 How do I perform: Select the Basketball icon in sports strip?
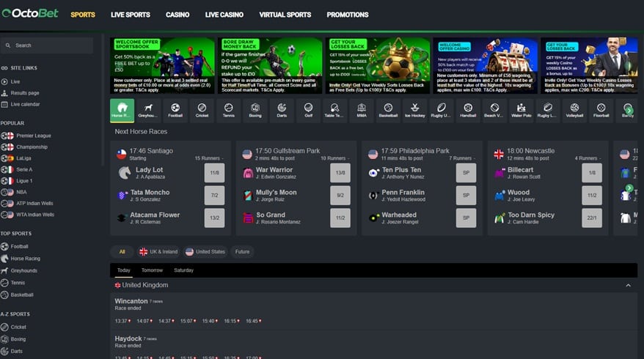[x=388, y=111]
